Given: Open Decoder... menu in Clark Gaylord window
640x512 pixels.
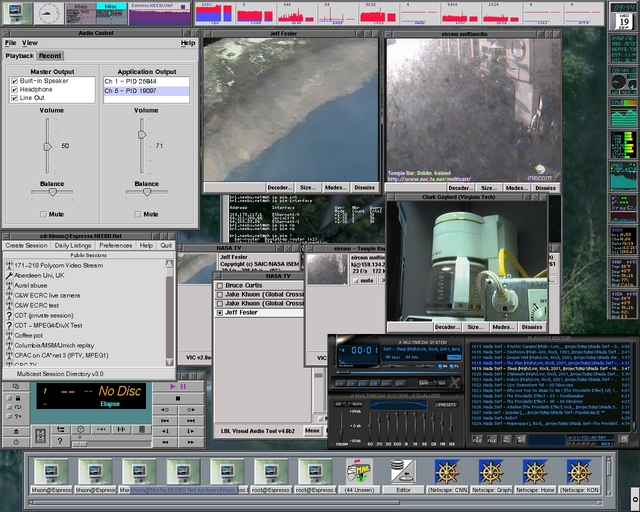Looking at the screenshot, I should tap(447, 327).
